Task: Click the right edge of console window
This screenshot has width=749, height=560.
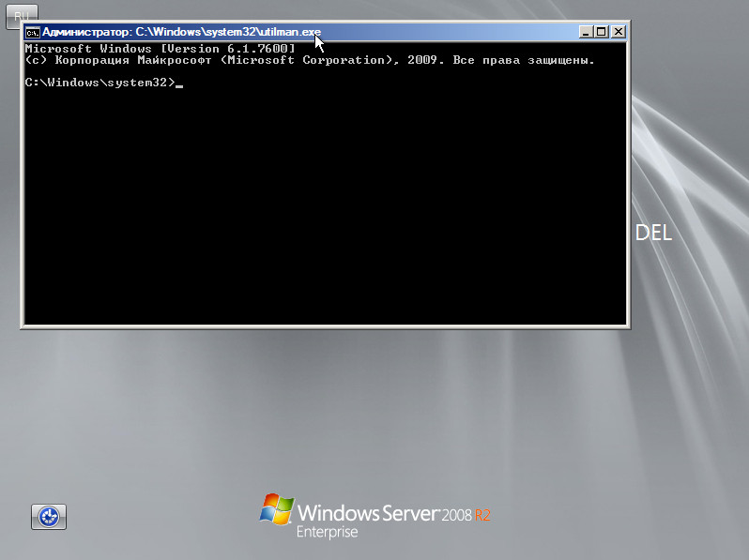Action: click(x=627, y=188)
